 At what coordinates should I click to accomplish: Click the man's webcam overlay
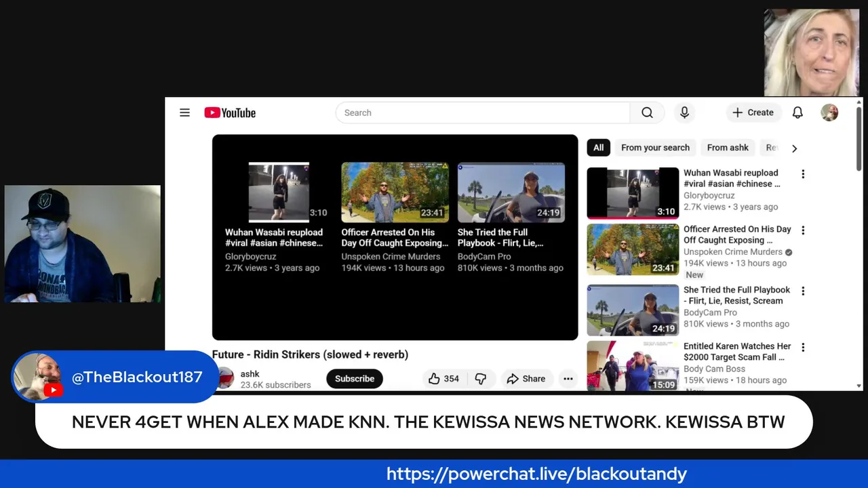click(x=83, y=244)
